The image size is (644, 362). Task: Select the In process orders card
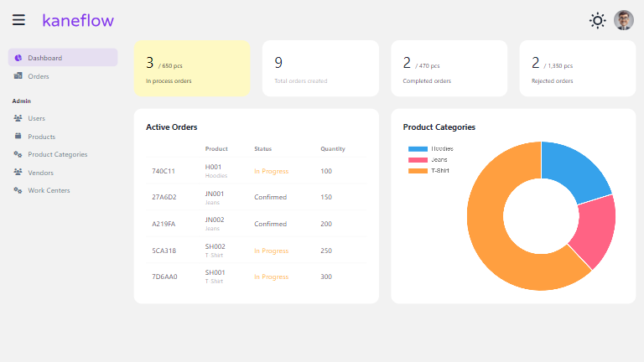click(192, 68)
